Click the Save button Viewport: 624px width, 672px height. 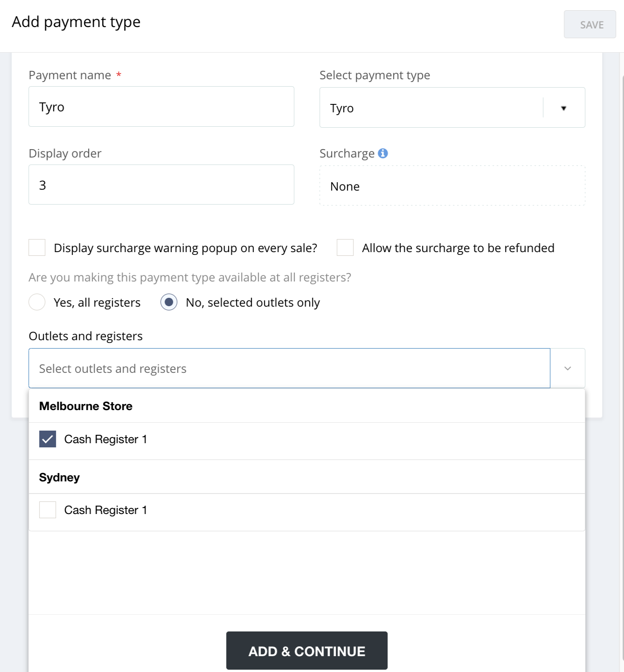[589, 25]
